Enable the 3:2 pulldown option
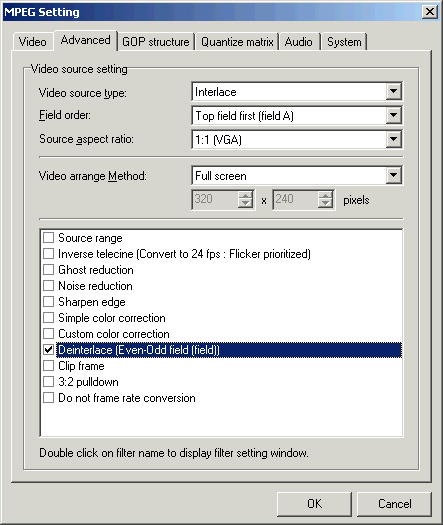 coord(49,382)
